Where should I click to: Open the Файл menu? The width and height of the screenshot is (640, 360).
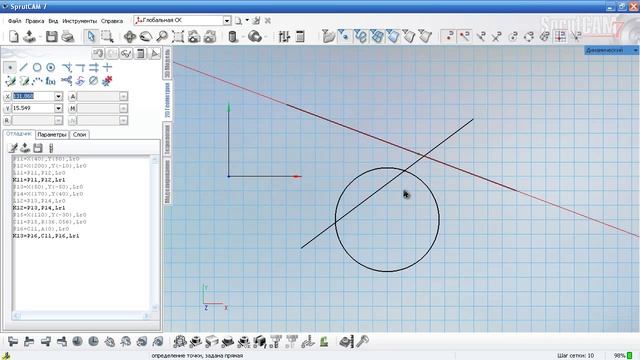(x=15, y=21)
